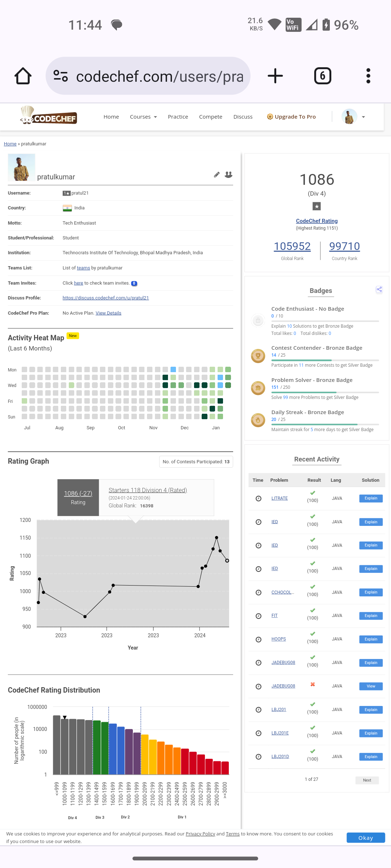391x868 pixels.
Task: Expand the Courses dropdown menu
Action: click(143, 117)
